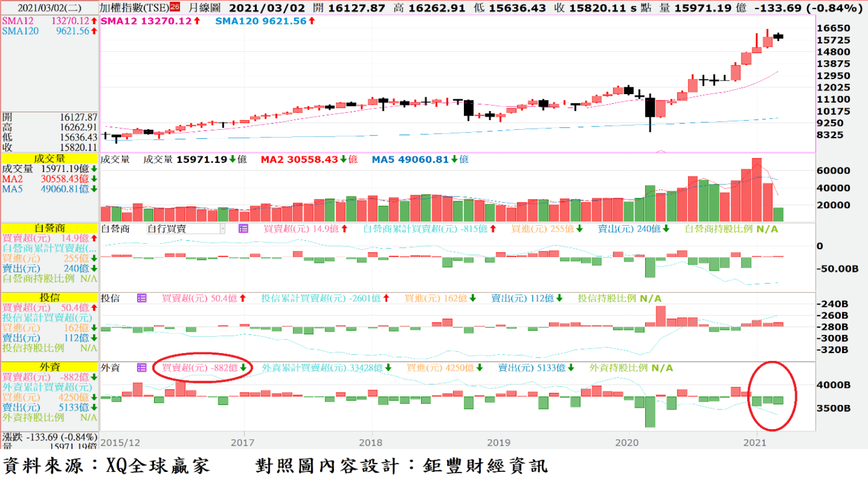Expand the 自行買賣 dropdown
Image resolution: width=868 pixels, height=481 pixels.
click(222, 229)
